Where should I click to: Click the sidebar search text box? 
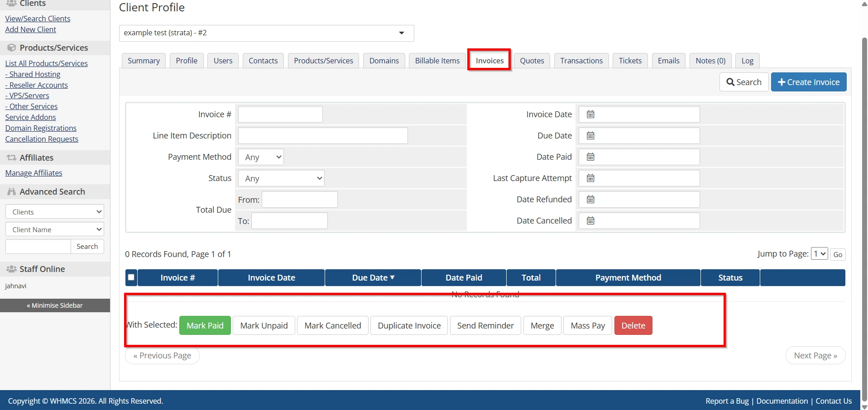click(x=38, y=246)
